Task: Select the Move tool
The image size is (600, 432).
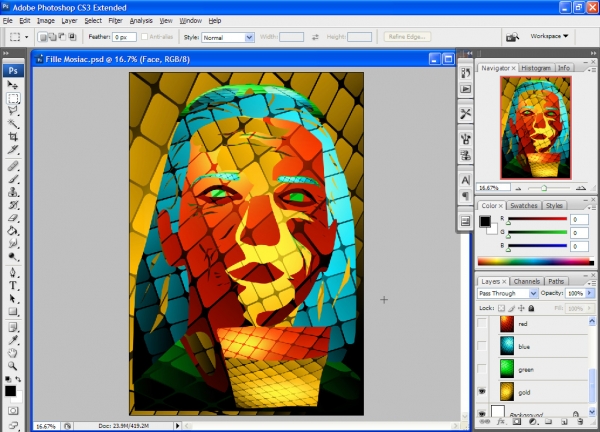Action: pyautogui.click(x=13, y=85)
